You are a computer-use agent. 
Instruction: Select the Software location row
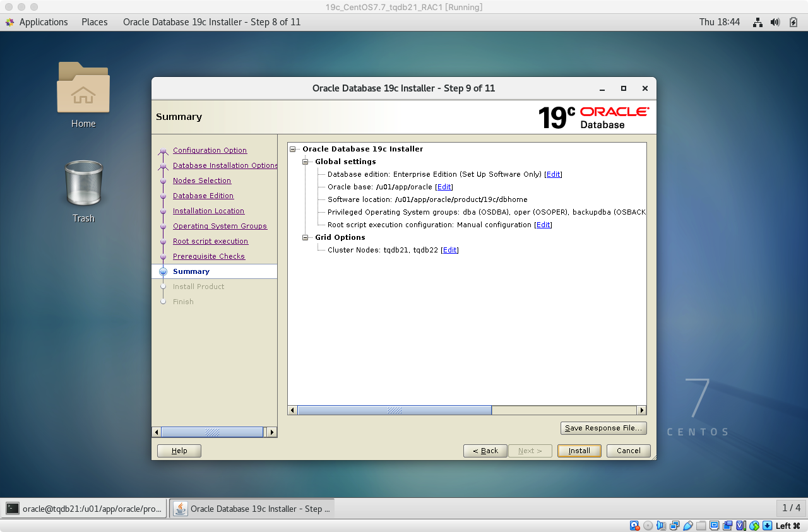(x=427, y=199)
